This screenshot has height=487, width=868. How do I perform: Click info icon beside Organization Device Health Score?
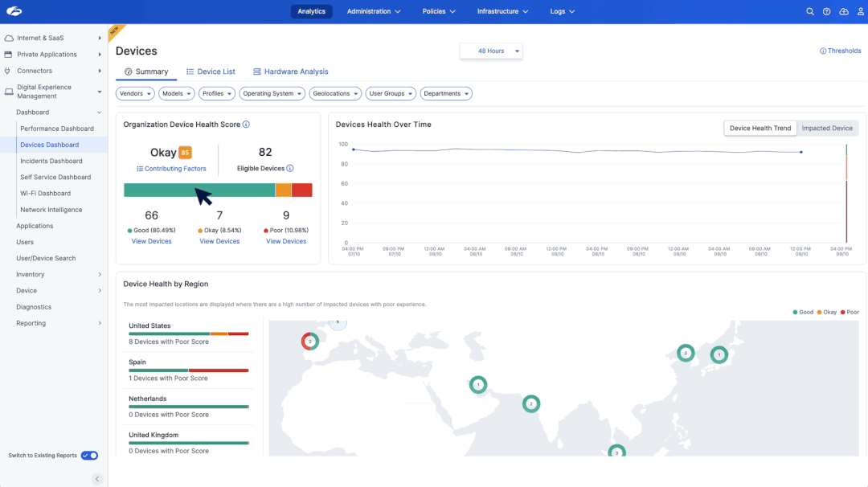pos(246,125)
